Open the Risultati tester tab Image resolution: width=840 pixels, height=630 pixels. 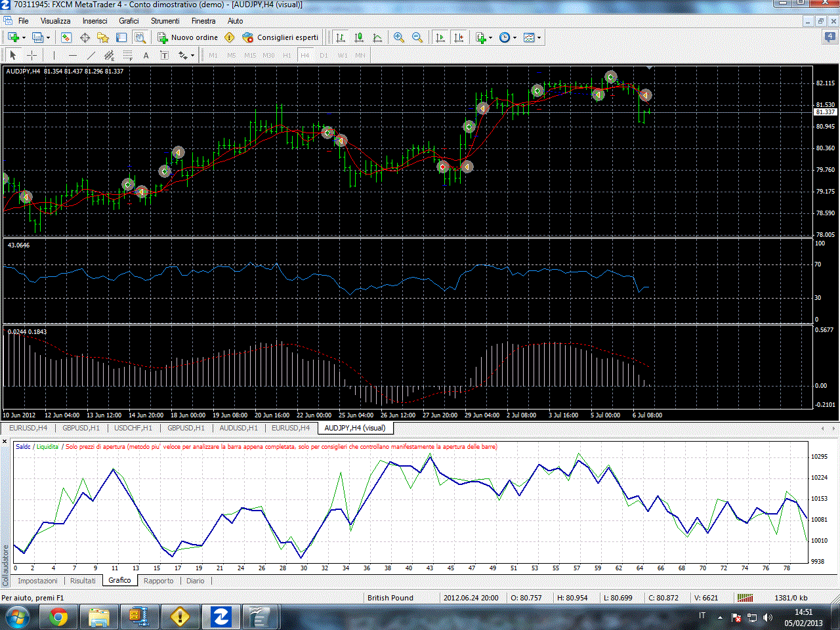83,581
